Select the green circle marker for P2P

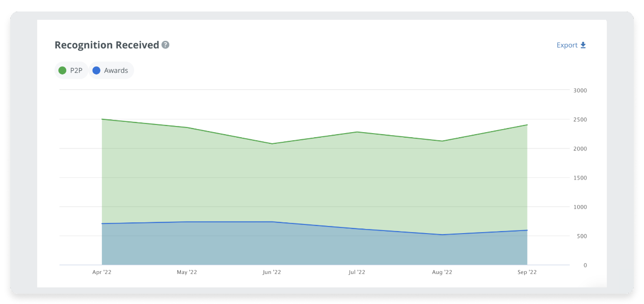click(x=62, y=70)
